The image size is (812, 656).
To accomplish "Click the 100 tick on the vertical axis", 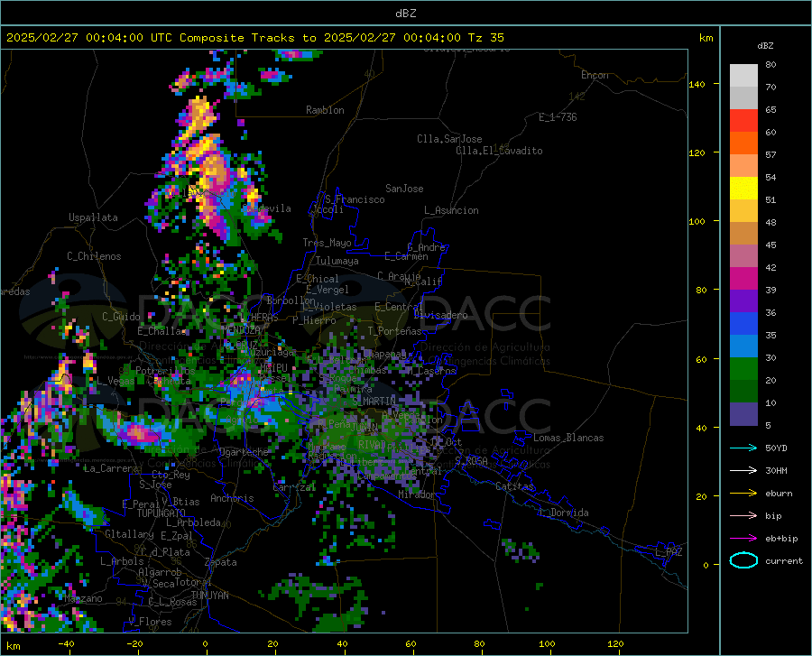I will (x=697, y=222).
